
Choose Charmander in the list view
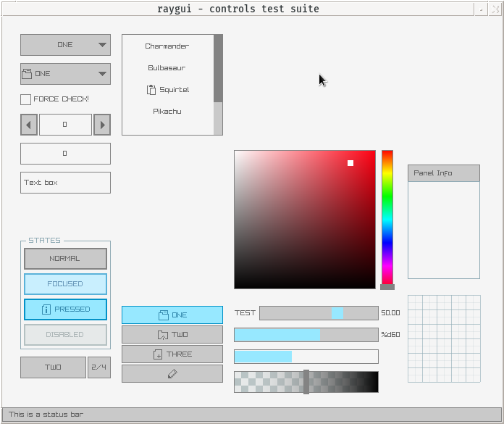point(167,46)
